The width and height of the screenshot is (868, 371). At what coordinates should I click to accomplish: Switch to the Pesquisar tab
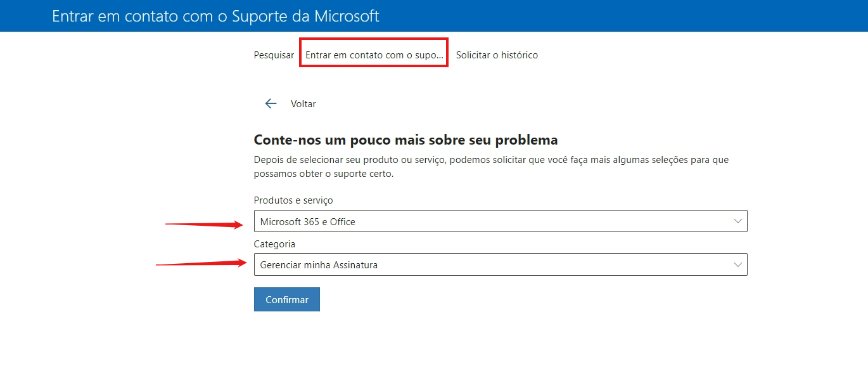[274, 55]
